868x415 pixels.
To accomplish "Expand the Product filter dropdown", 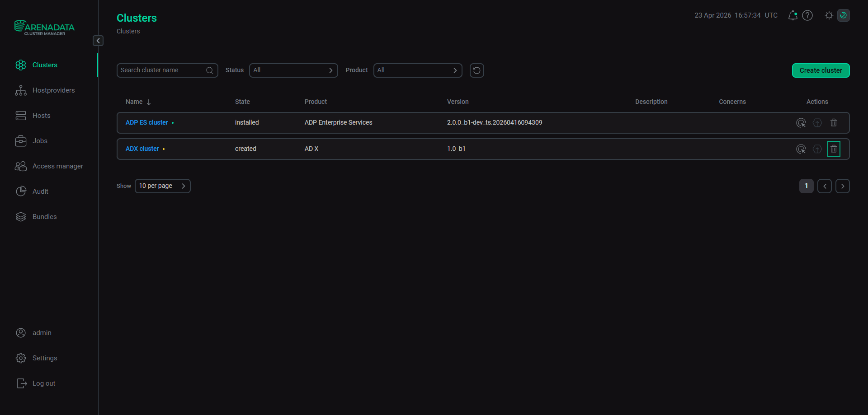I will click(418, 70).
